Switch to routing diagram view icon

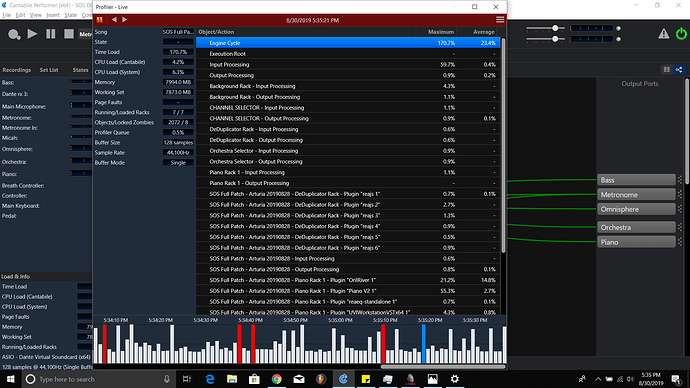pos(679,70)
